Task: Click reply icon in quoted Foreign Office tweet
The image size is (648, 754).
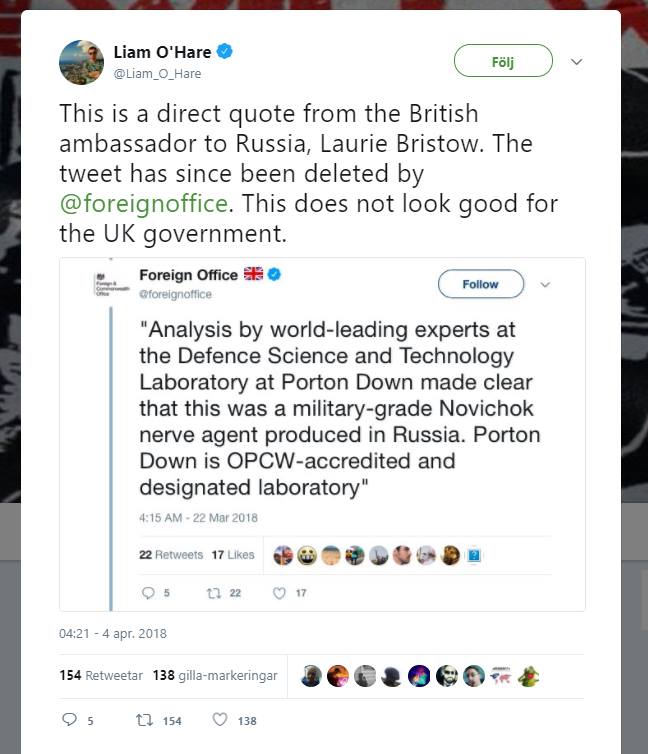Action: tap(149, 593)
